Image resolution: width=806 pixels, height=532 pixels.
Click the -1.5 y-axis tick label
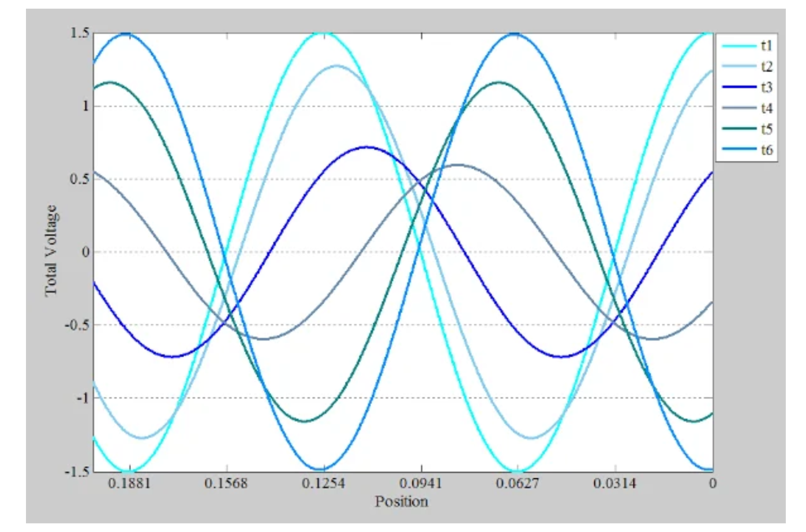[77, 471]
